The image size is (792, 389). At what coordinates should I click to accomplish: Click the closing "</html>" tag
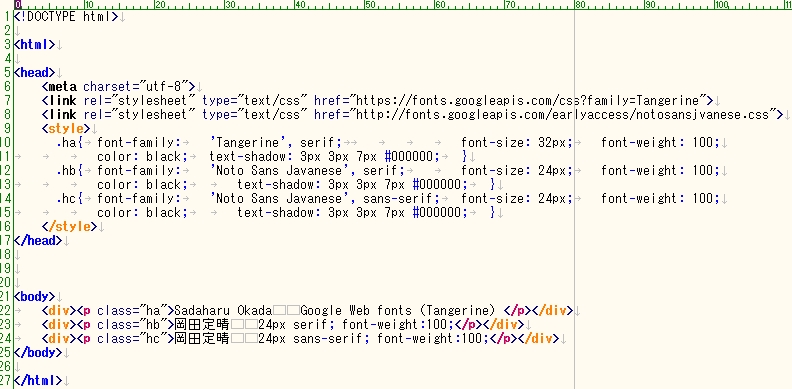pyautogui.click(x=37, y=380)
